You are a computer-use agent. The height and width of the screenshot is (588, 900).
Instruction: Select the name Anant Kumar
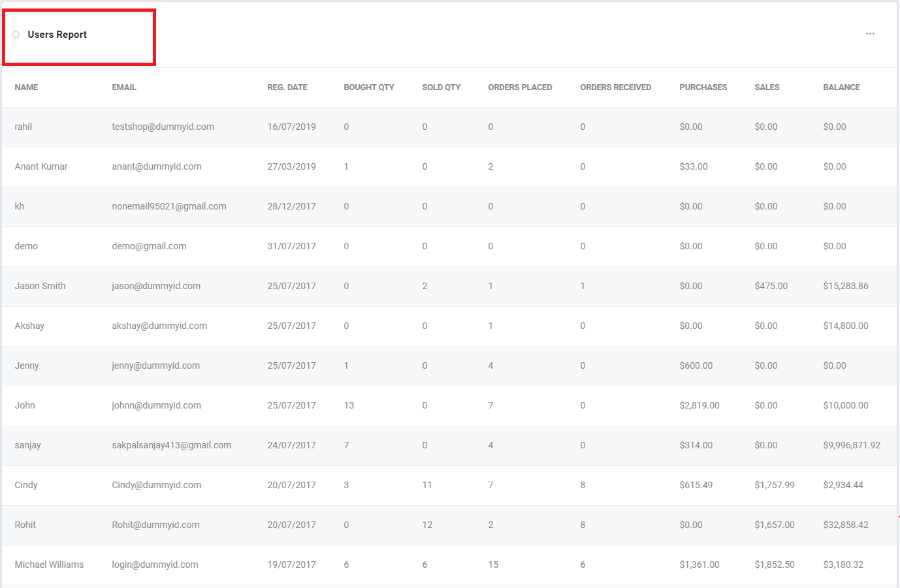click(x=41, y=167)
